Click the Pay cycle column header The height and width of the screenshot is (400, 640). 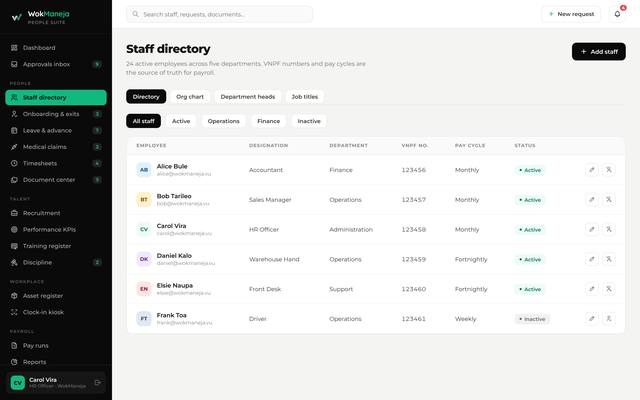click(470, 146)
